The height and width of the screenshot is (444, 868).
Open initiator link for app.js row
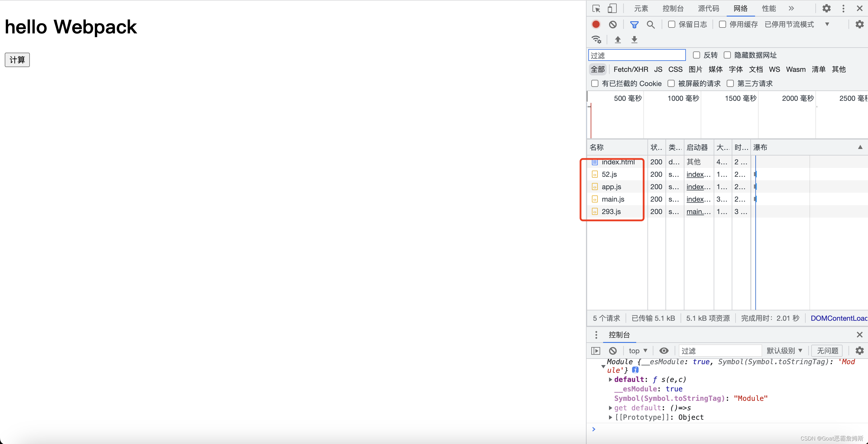tap(698, 187)
